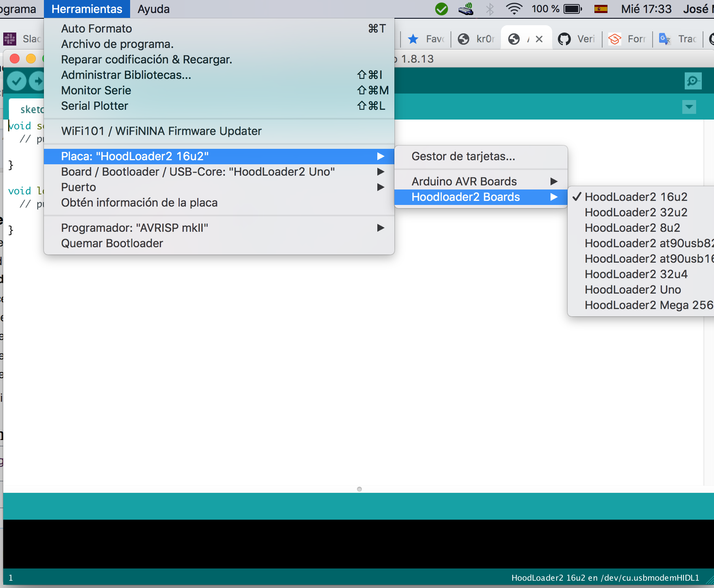
Task: Select HoodLoader2 32u4 board
Action: pos(641,274)
